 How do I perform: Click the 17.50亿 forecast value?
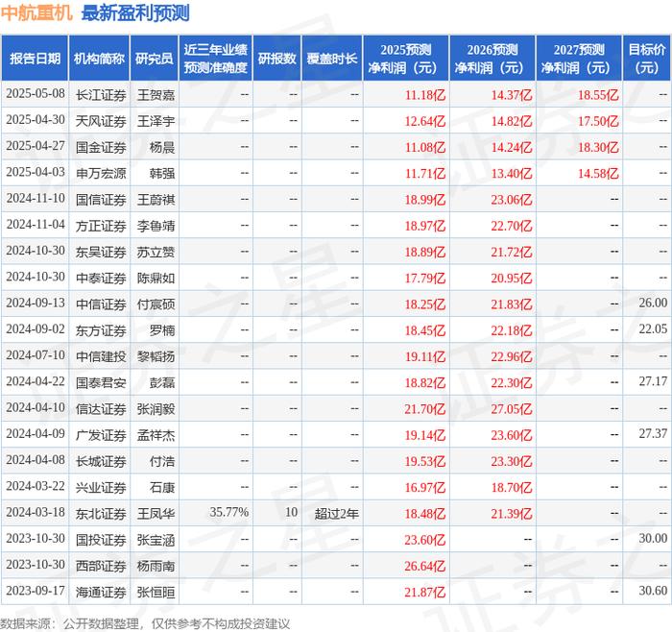598,121
